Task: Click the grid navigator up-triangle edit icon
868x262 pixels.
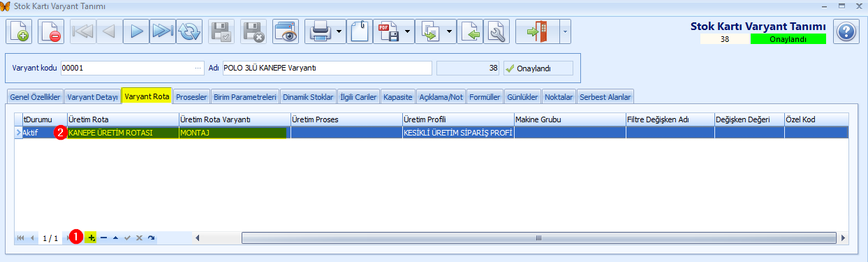Action: pyautogui.click(x=115, y=238)
